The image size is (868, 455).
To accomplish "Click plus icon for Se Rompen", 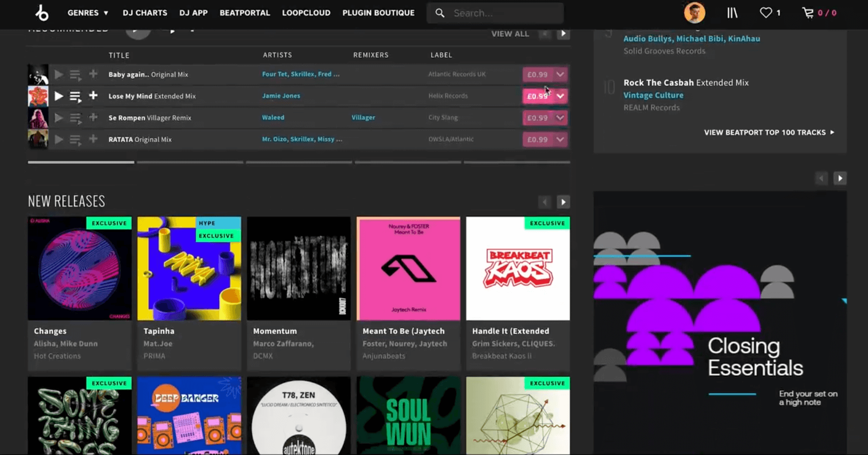I will point(93,117).
